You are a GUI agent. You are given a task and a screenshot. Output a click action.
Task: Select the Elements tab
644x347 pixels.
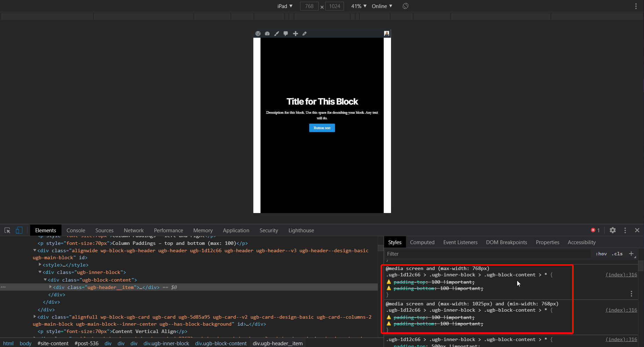[x=46, y=230]
